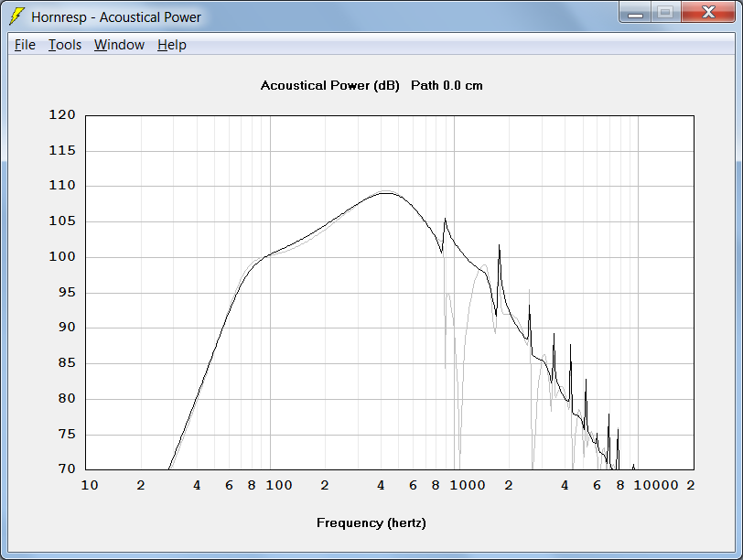Click the 'Hornresp - Acoustical Power' title text

pos(116,17)
